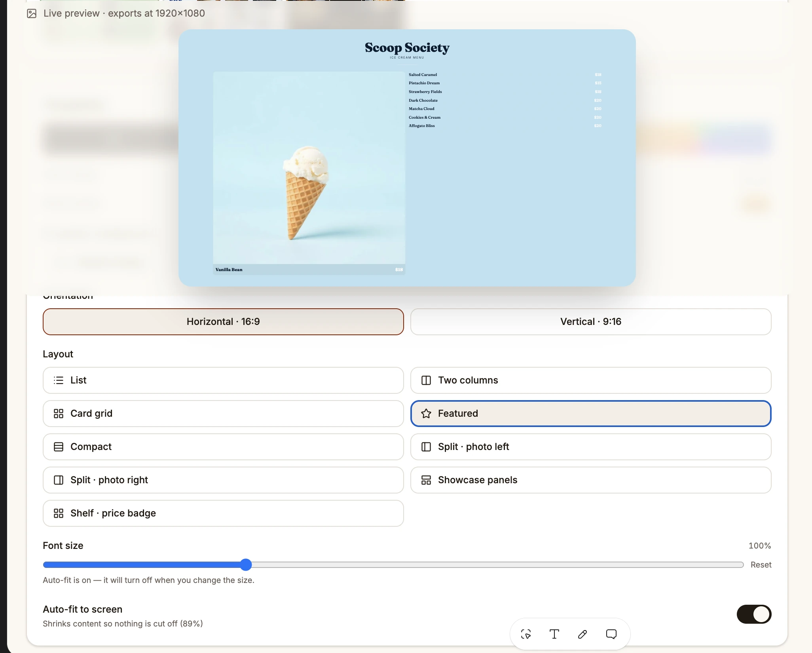Select Horizontal 16:9 orientation
The height and width of the screenshot is (653, 812).
(x=223, y=321)
